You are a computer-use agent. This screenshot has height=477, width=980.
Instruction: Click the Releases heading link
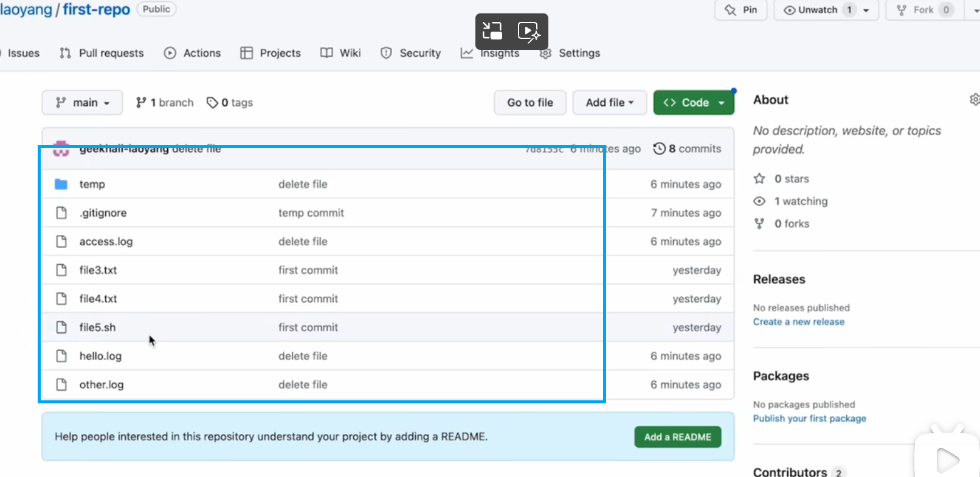coord(779,279)
